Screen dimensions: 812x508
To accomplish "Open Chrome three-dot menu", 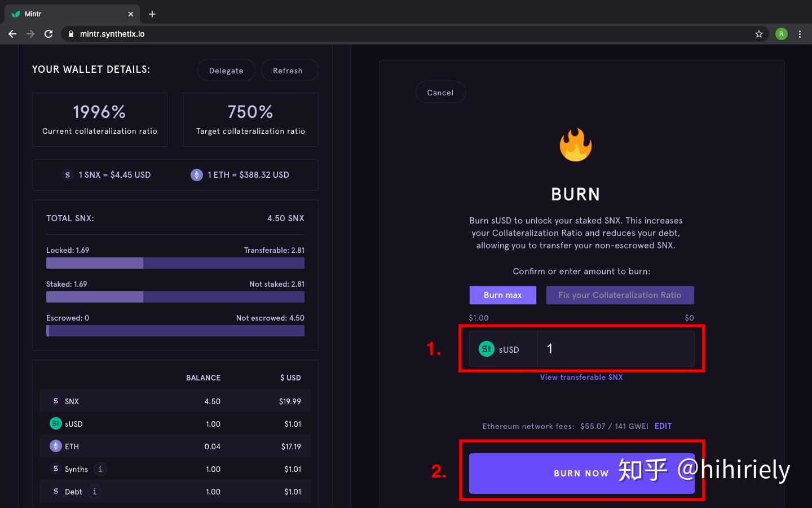I will click(800, 34).
